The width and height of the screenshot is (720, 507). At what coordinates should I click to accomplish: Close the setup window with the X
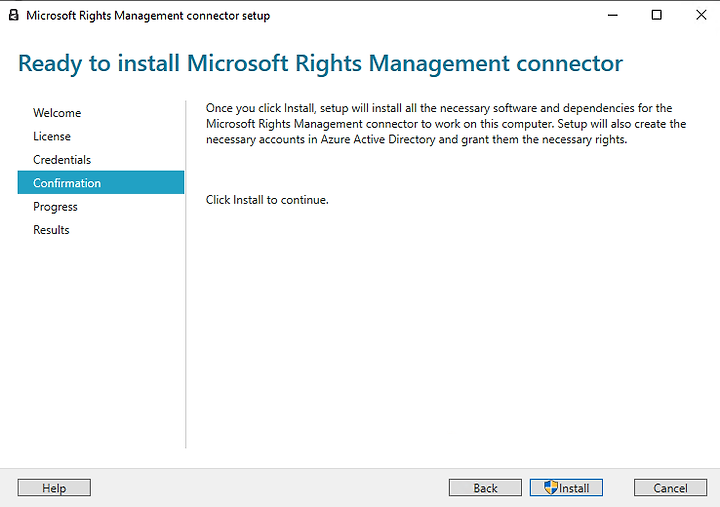coord(701,15)
